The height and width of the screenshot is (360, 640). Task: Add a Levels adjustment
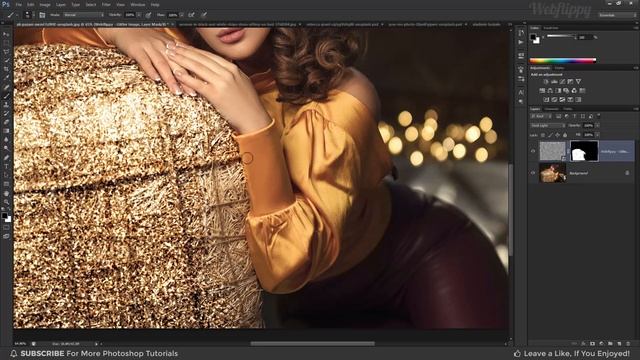[x=554, y=82]
